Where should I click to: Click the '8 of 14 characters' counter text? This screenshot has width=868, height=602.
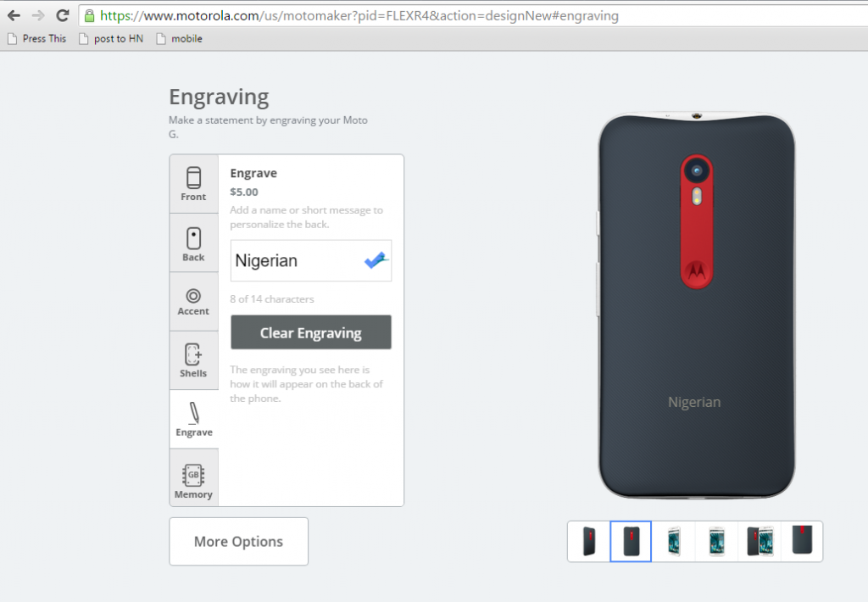[272, 299]
